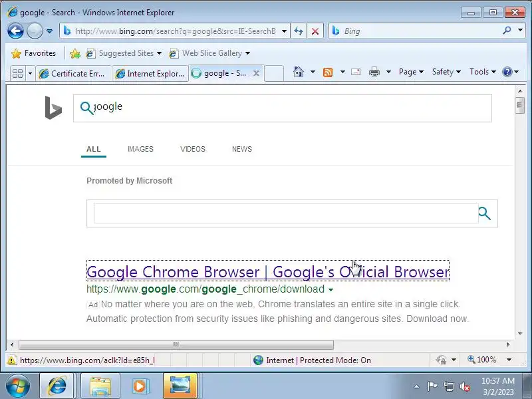This screenshot has width=532, height=399.
Task: Click the Read Mail icon
Action: pos(356,72)
